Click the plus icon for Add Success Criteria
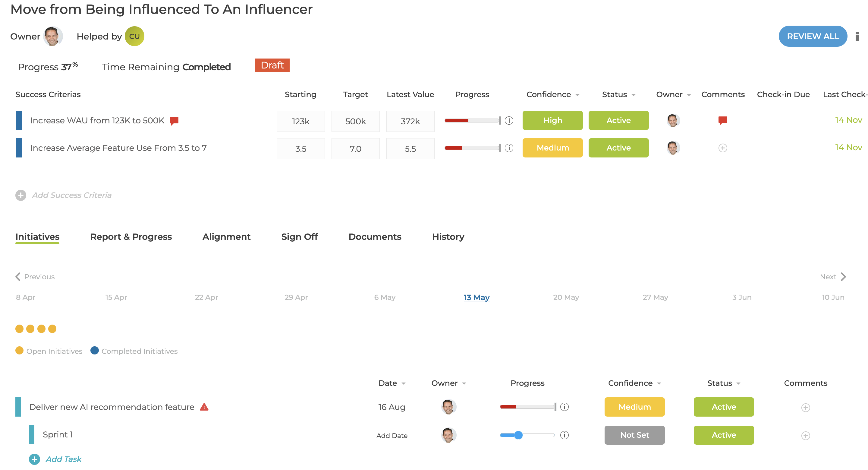 click(20, 195)
